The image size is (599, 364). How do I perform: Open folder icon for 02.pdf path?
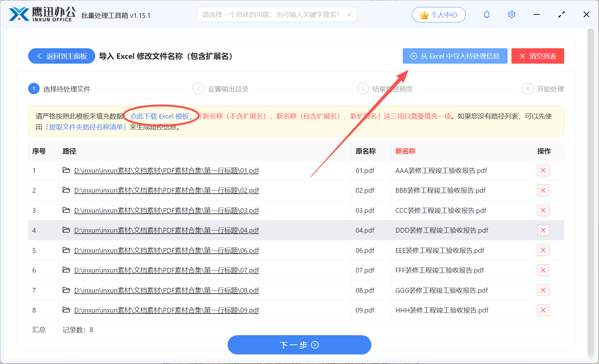[66, 190]
